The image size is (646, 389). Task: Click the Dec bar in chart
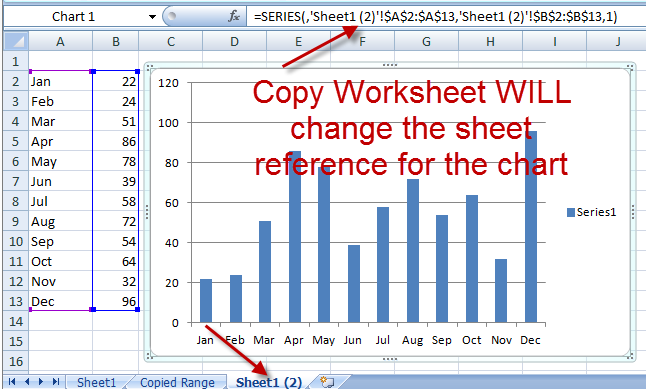[x=531, y=227]
